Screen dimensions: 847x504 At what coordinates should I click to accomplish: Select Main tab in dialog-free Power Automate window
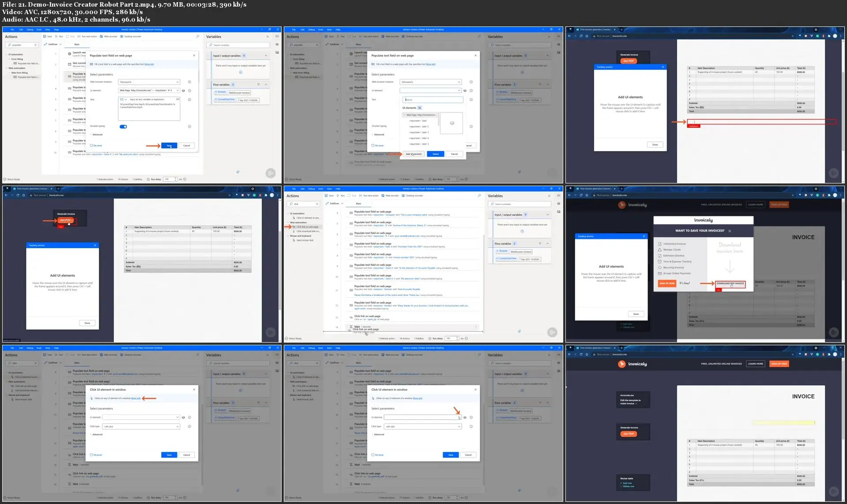[x=358, y=204]
